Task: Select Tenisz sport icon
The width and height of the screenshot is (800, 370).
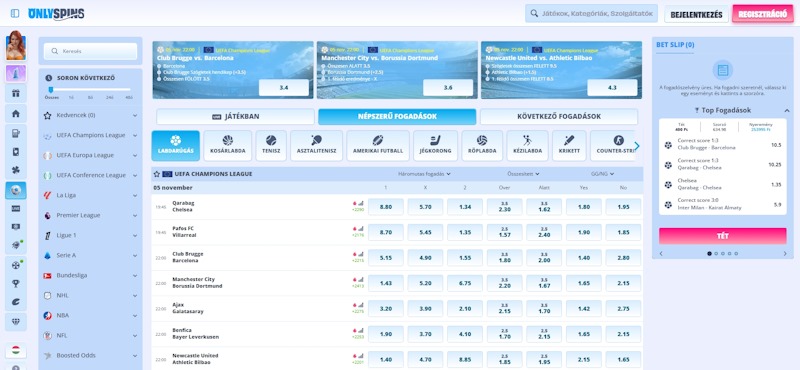Action: click(x=271, y=145)
